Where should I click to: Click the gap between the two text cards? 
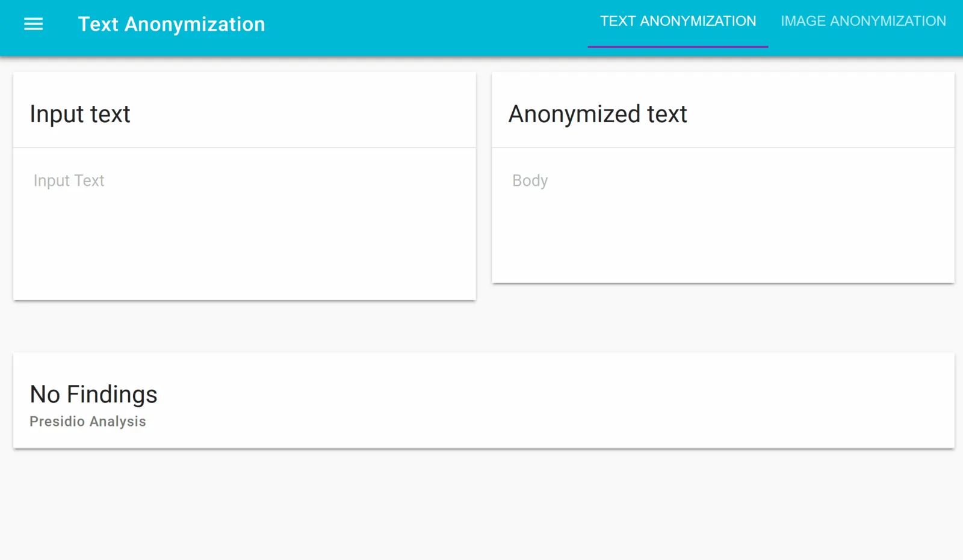coord(484,180)
